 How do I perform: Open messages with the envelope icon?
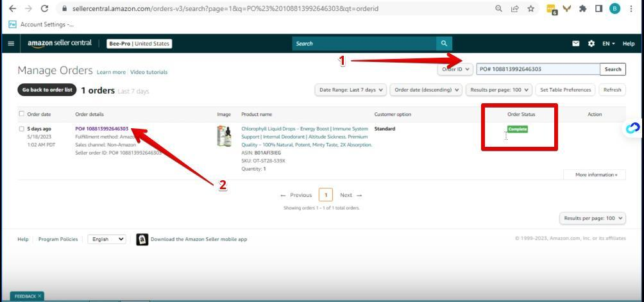pos(576,44)
